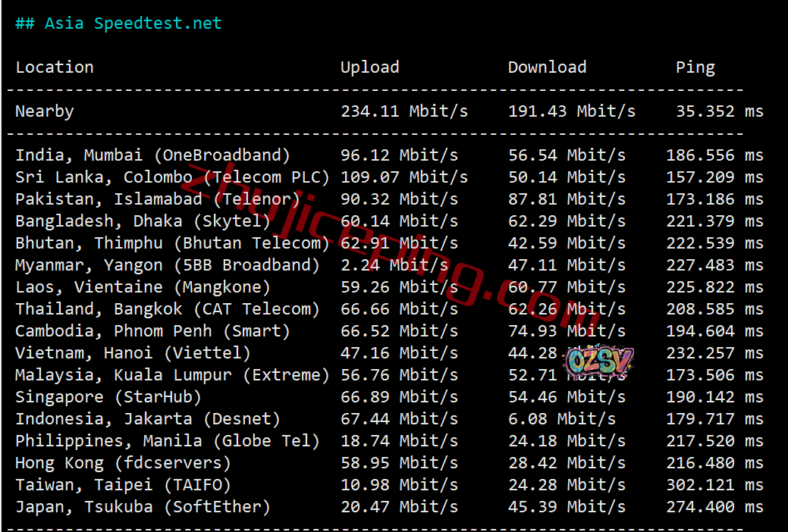788x532 pixels.
Task: Click the Japan, Tsukuba (SoftEther) entry
Action: [x=143, y=508]
